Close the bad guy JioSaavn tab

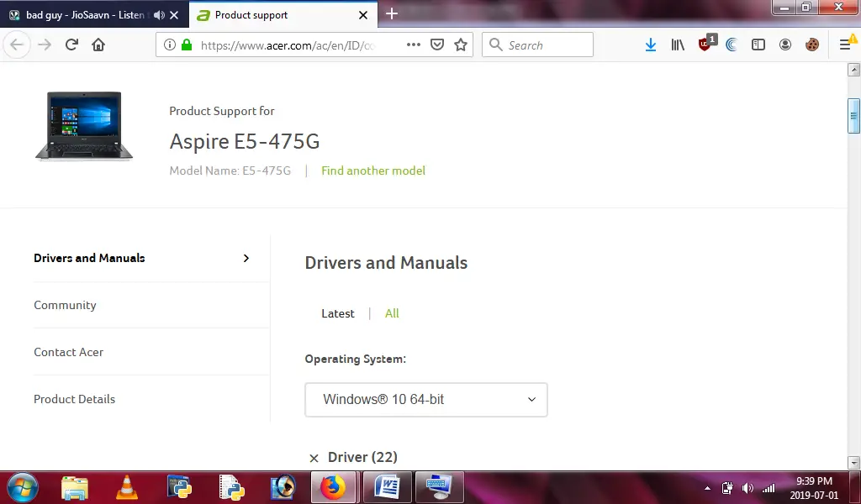click(x=174, y=15)
